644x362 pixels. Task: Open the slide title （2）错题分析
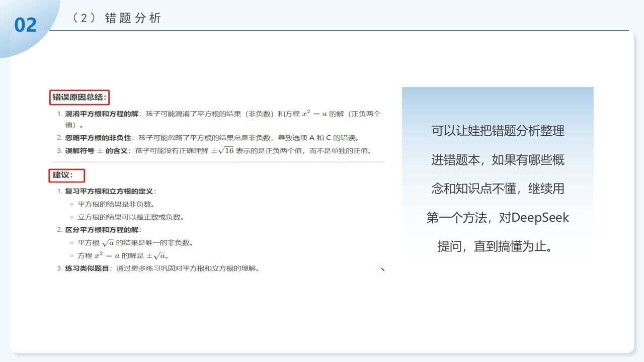(116, 18)
